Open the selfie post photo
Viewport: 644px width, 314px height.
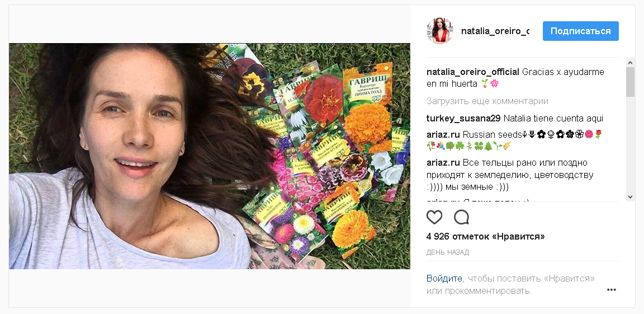[x=210, y=156]
